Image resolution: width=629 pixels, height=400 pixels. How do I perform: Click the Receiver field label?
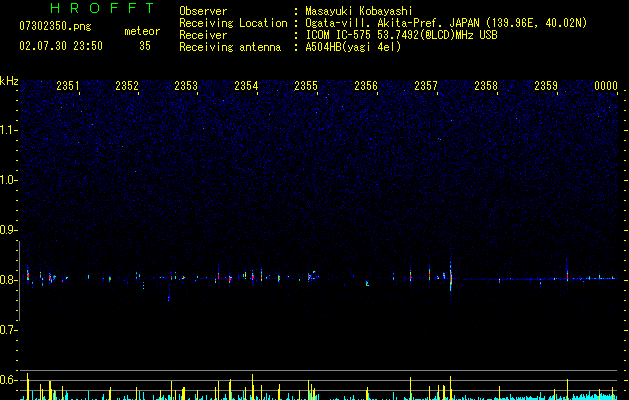click(x=203, y=35)
